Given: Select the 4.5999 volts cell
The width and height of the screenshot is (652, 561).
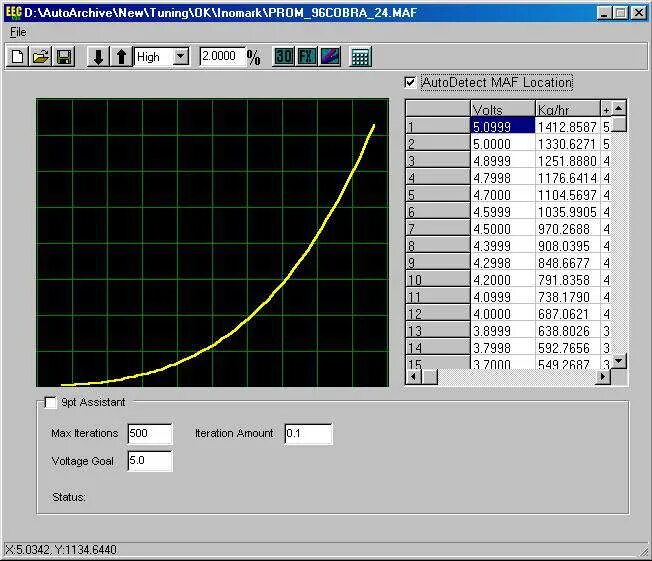Looking at the screenshot, I should pos(503,211).
